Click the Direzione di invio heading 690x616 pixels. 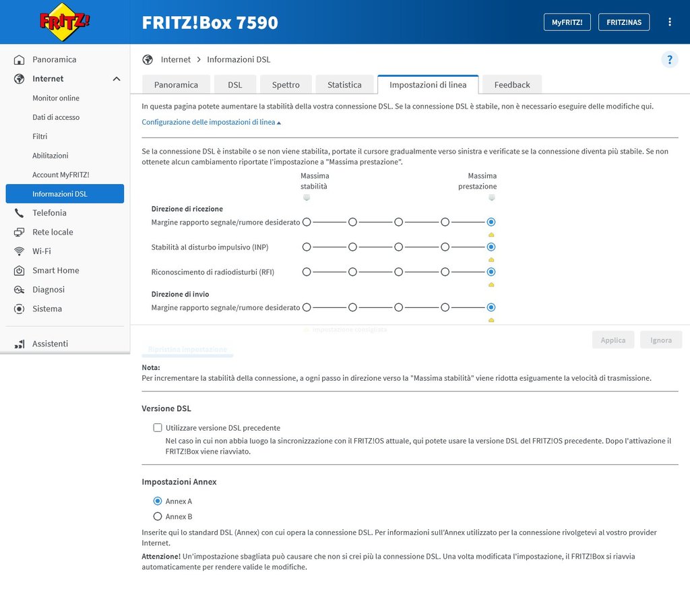pos(180,295)
